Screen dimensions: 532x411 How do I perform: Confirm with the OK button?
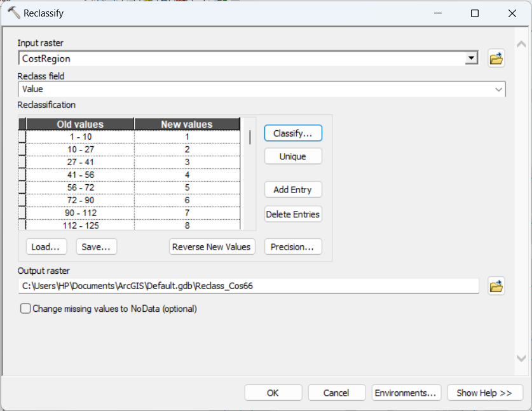pos(273,393)
